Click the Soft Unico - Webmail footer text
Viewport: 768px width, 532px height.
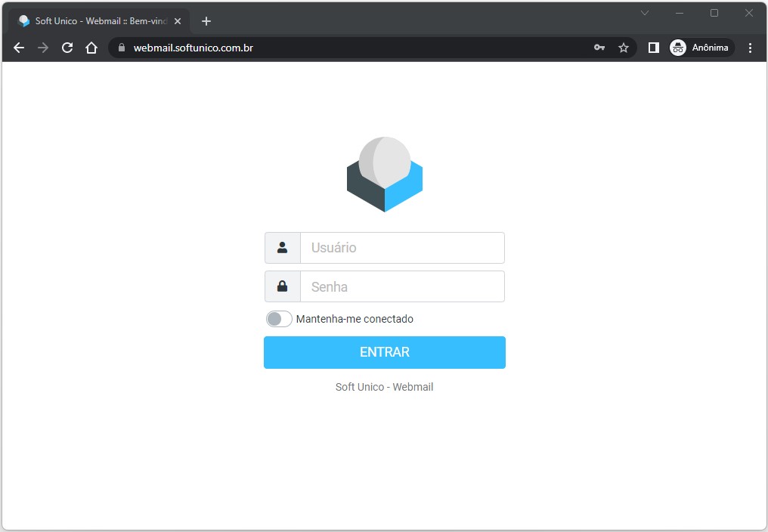pos(384,386)
